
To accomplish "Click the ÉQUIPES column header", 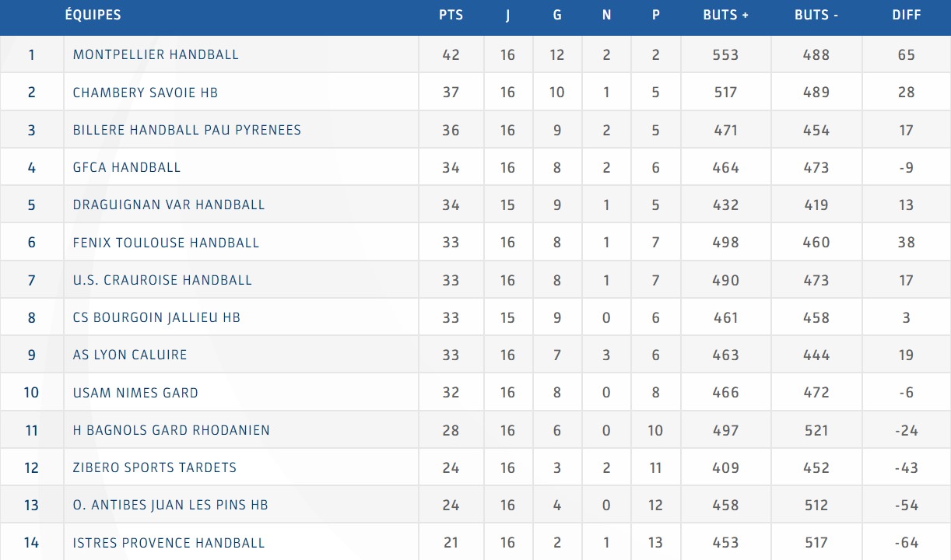I will (x=93, y=15).
